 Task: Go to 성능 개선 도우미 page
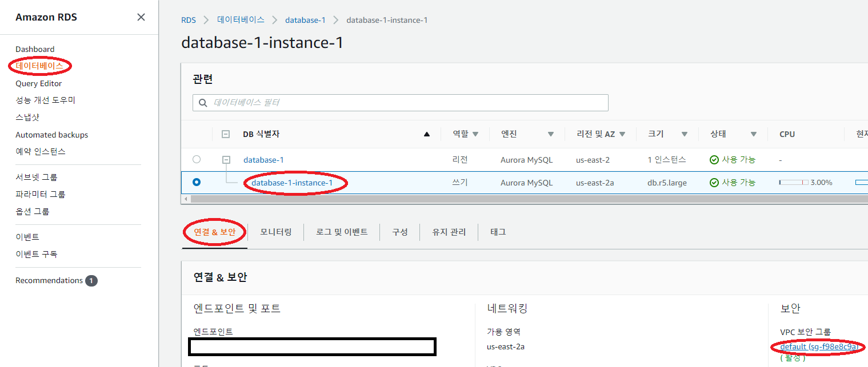pos(45,100)
